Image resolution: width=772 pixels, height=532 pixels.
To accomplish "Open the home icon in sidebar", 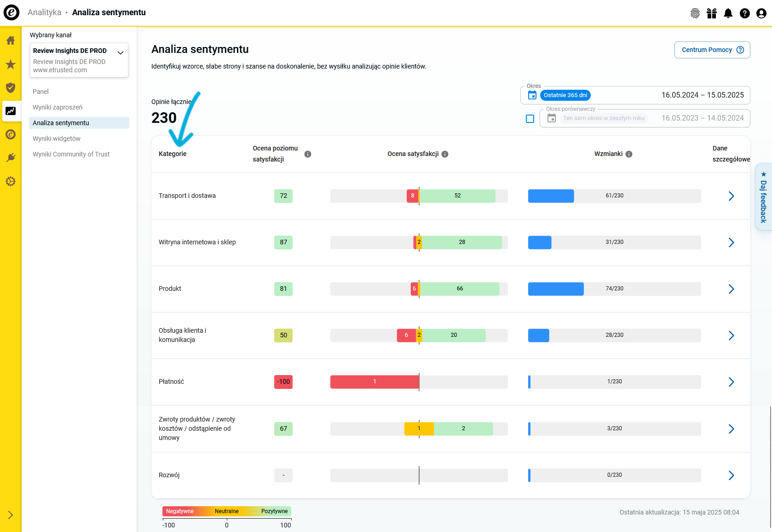I will [x=11, y=40].
